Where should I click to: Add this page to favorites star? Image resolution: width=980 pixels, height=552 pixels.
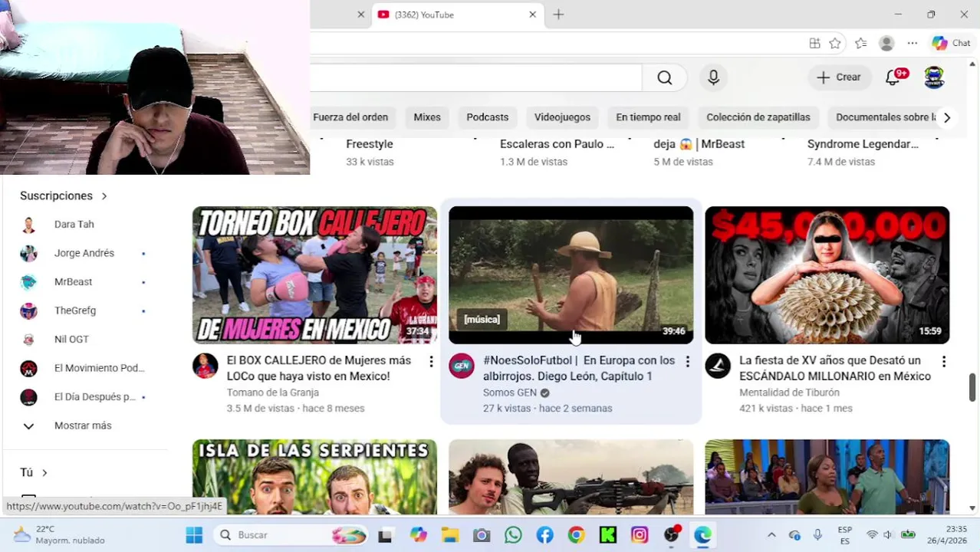pyautogui.click(x=835, y=44)
